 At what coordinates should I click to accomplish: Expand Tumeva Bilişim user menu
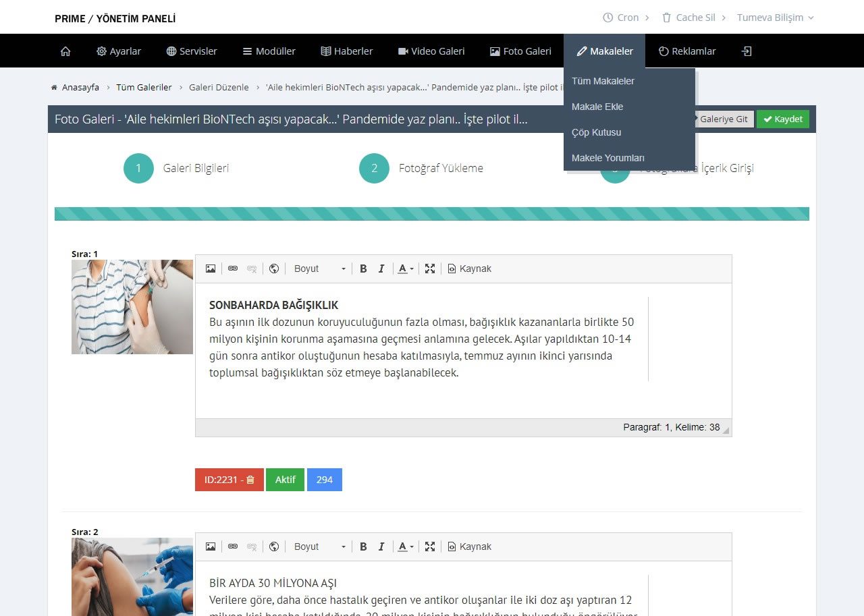point(776,18)
